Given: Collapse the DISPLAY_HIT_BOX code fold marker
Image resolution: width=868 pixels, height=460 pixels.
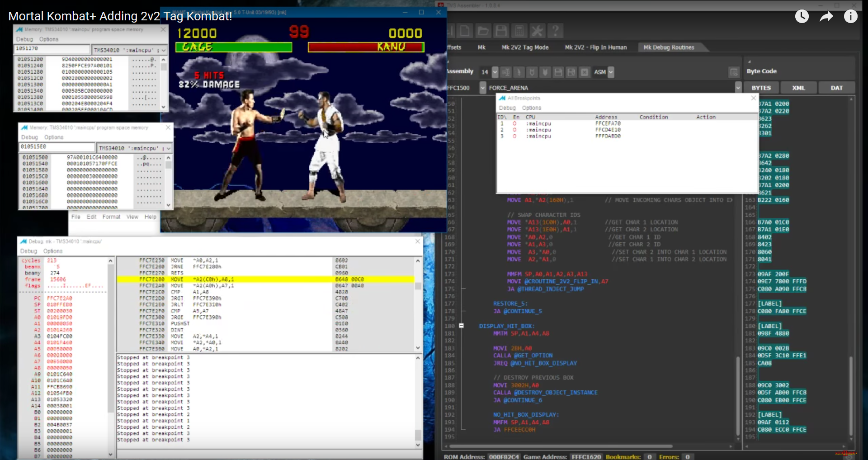Looking at the screenshot, I should (x=461, y=325).
